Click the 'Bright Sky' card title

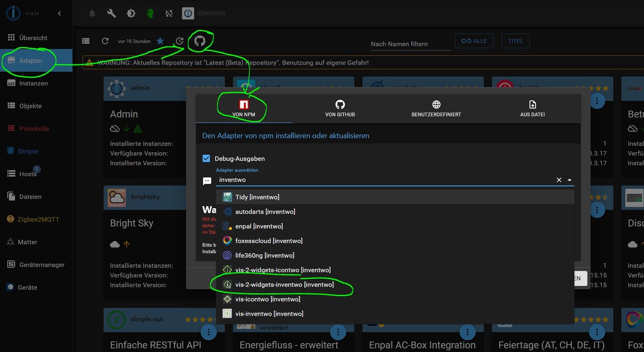pyautogui.click(x=131, y=223)
